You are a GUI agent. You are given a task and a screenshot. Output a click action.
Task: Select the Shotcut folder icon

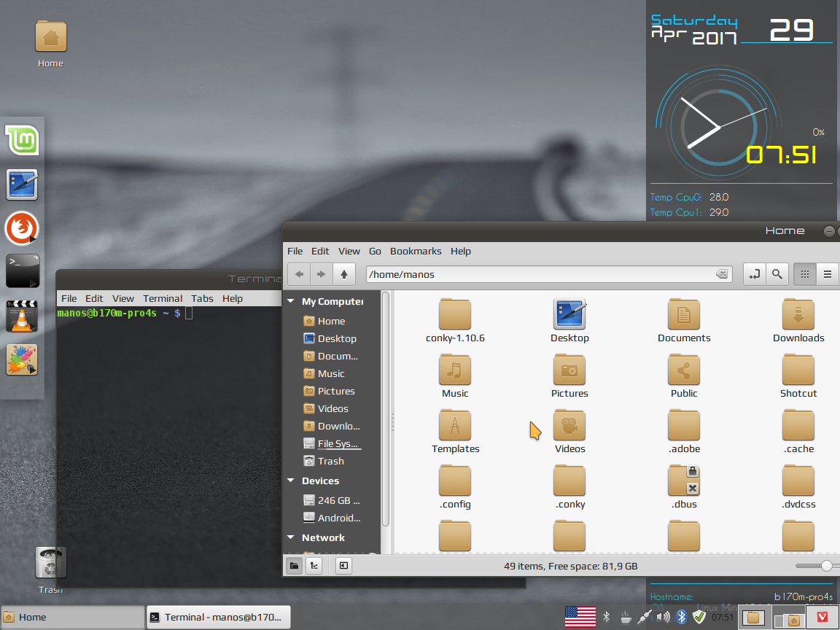click(x=798, y=376)
